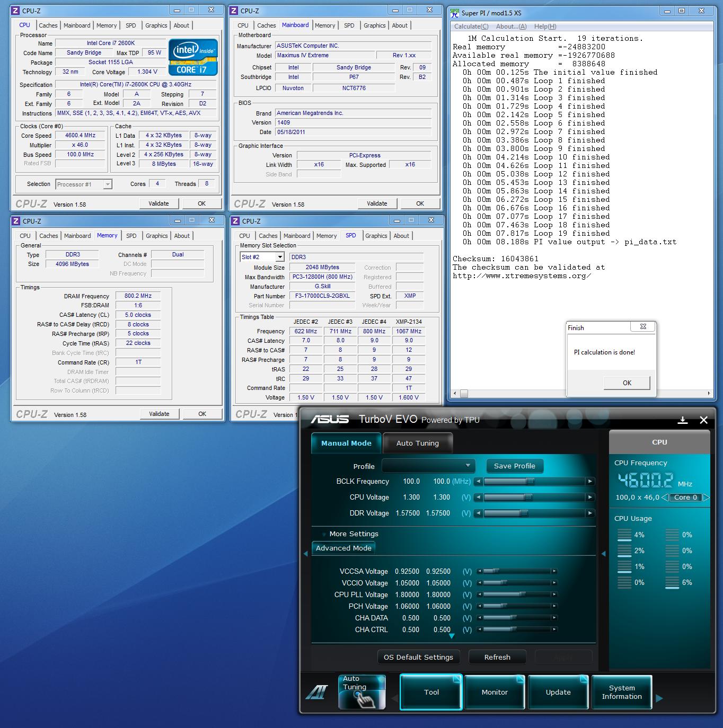
Task: Minimize TurboV EVO to tray icon
Action: tap(683, 420)
